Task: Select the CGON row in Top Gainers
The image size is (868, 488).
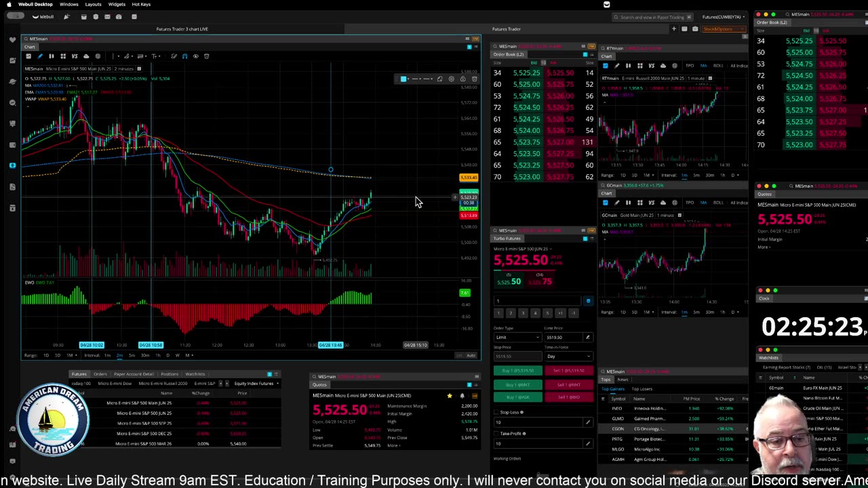Action: coord(674,428)
